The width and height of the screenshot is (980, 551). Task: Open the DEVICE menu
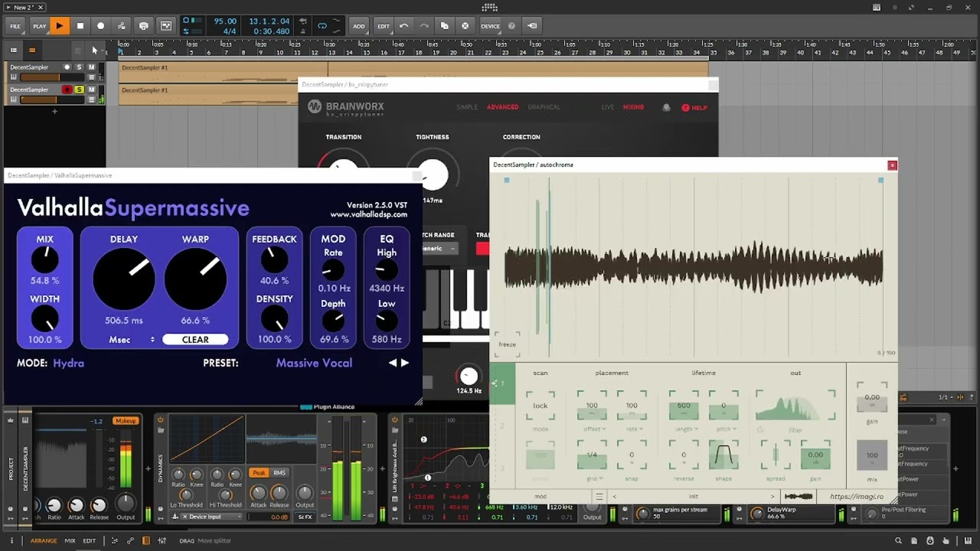coord(490,26)
